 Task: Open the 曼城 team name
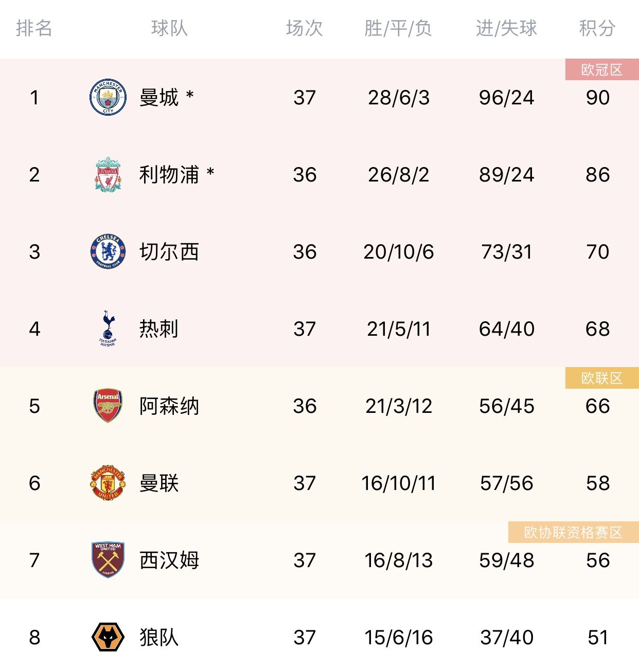click(159, 97)
